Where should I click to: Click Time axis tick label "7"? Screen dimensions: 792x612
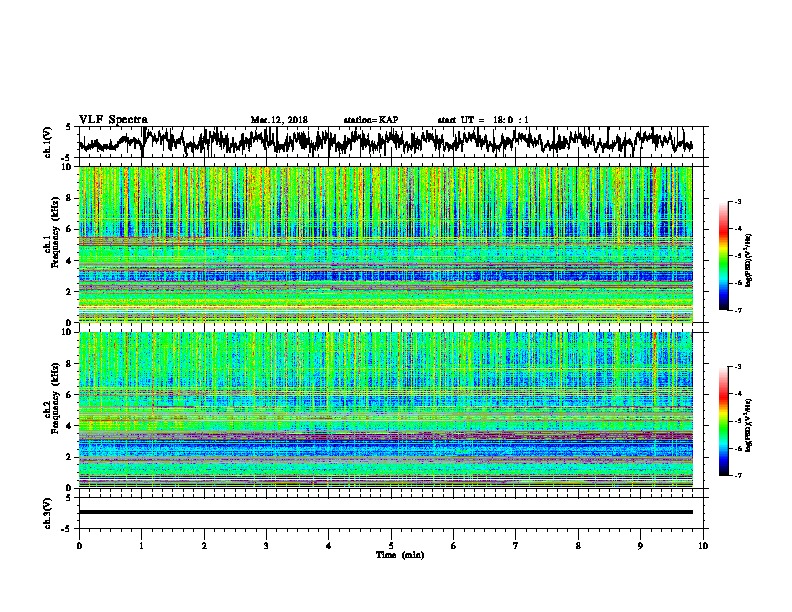pos(516,546)
